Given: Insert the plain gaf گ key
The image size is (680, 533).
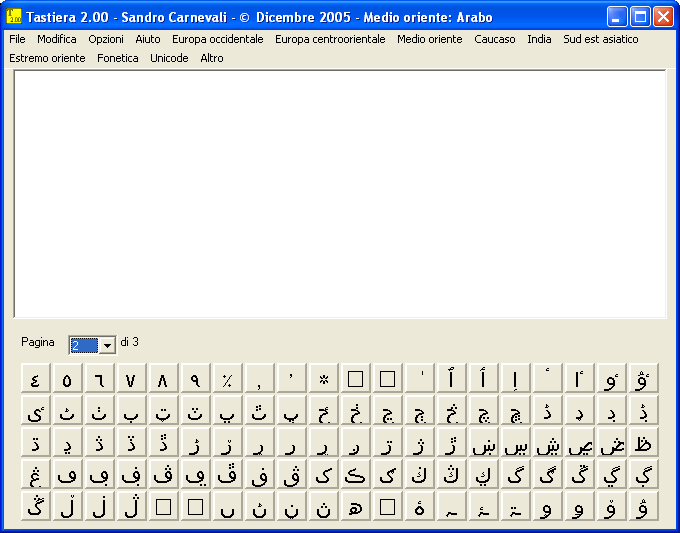Looking at the screenshot, I should click(x=516, y=474).
